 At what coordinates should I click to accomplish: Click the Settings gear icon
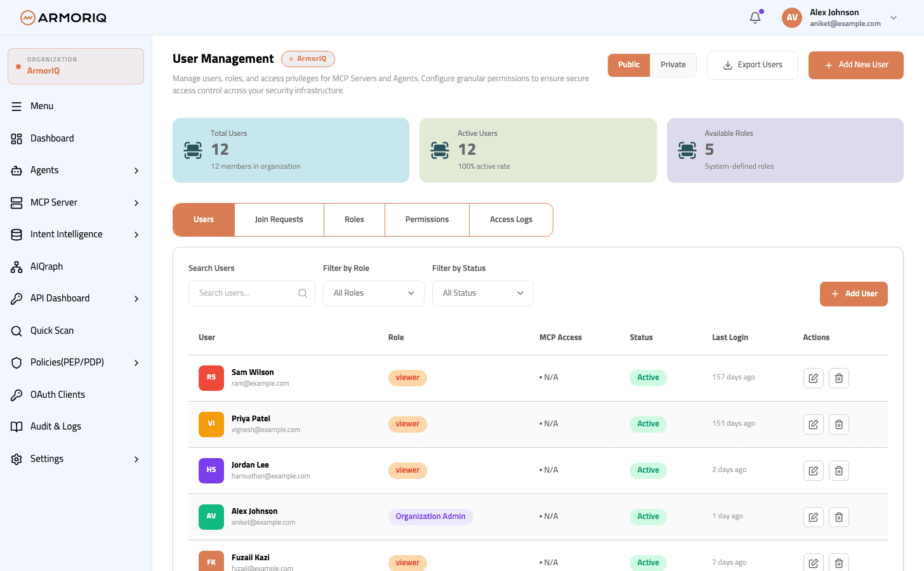click(x=16, y=459)
